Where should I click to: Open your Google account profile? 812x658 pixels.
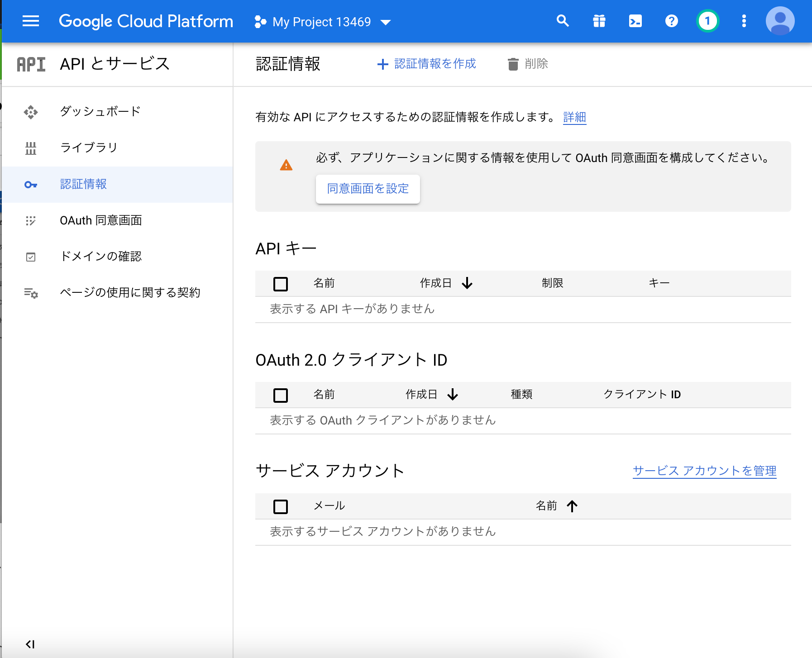(x=780, y=21)
